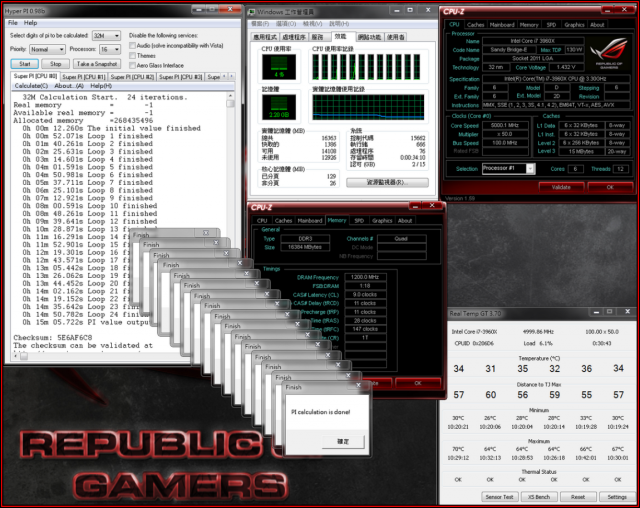Switch to Task Manager Applications tab
The height and width of the screenshot is (508, 640).
tap(265, 37)
